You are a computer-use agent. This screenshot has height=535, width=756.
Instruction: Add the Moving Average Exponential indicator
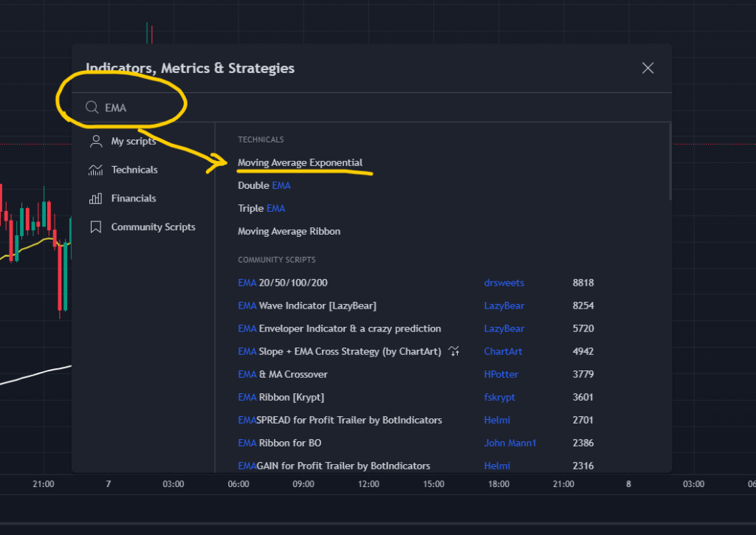pos(300,162)
